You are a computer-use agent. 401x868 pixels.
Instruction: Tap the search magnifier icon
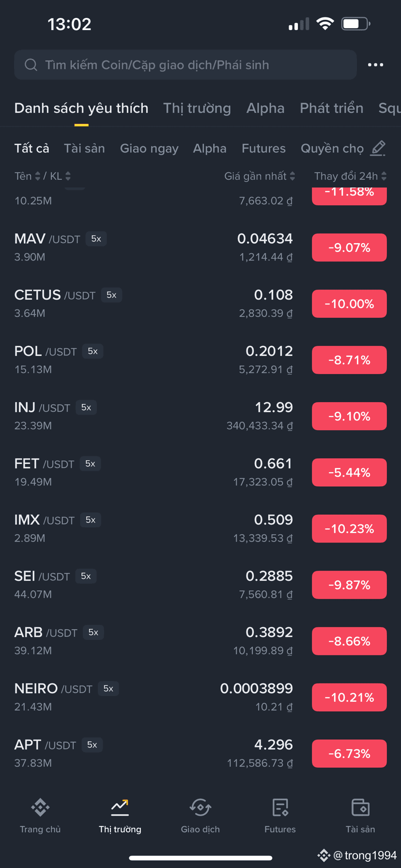pos(31,65)
